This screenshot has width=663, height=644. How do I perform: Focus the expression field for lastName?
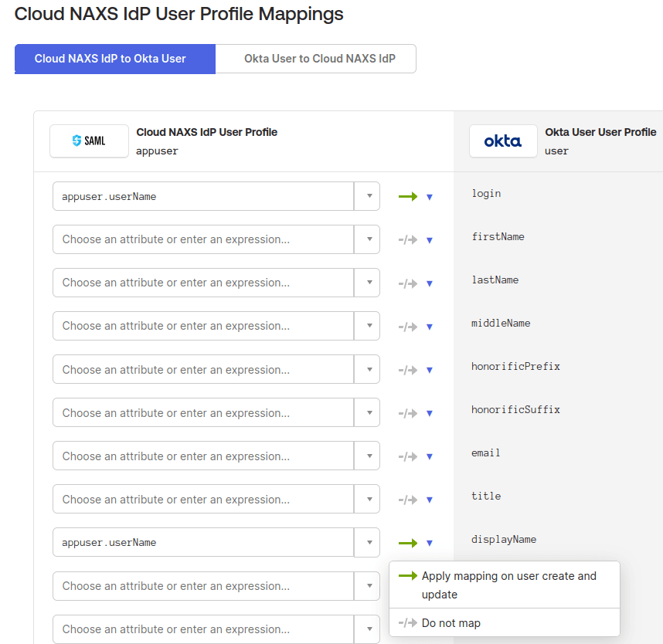pyautogui.click(x=203, y=283)
